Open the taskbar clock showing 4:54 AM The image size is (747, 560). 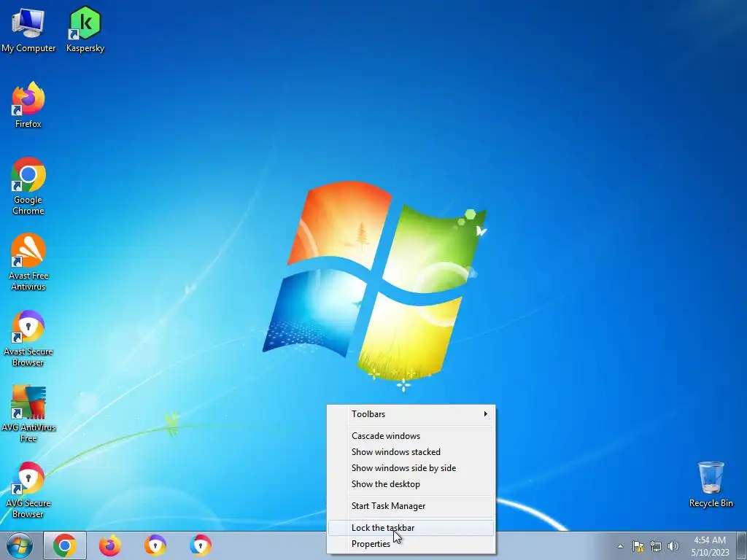[x=710, y=546]
